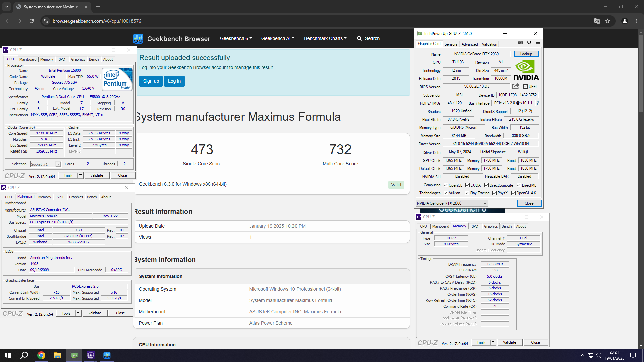Open the SPD tab in the Memory CPU-Z window
644x362 pixels.
coord(475,226)
